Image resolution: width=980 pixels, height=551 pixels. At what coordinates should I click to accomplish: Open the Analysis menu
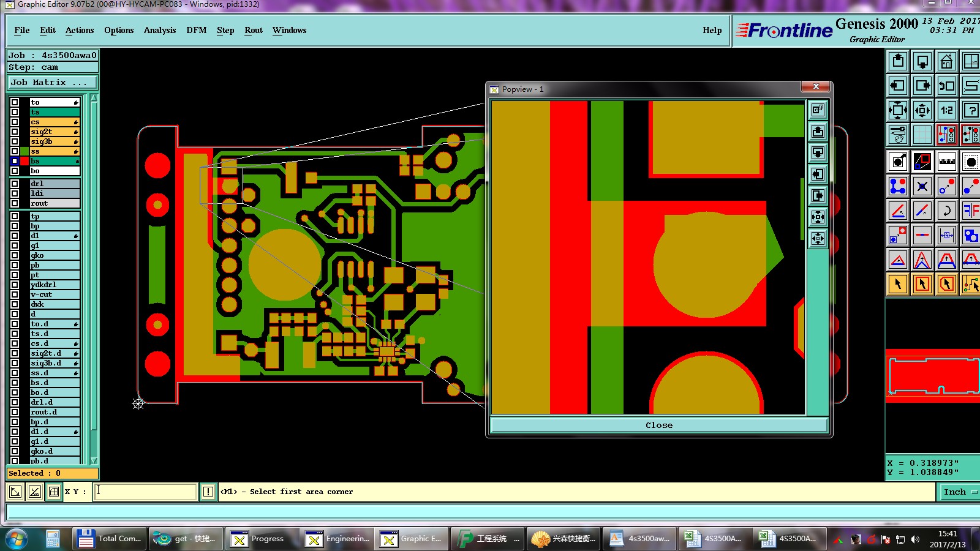160,30
